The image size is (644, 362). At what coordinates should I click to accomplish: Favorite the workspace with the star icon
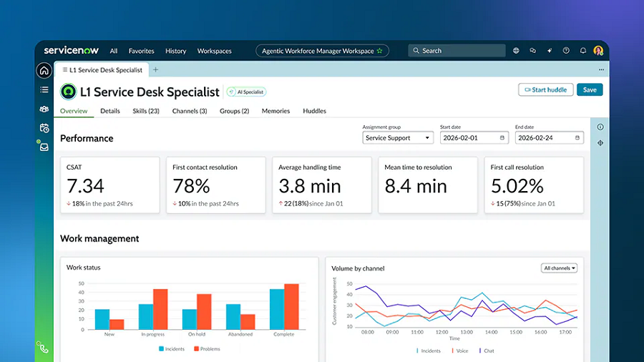380,51
